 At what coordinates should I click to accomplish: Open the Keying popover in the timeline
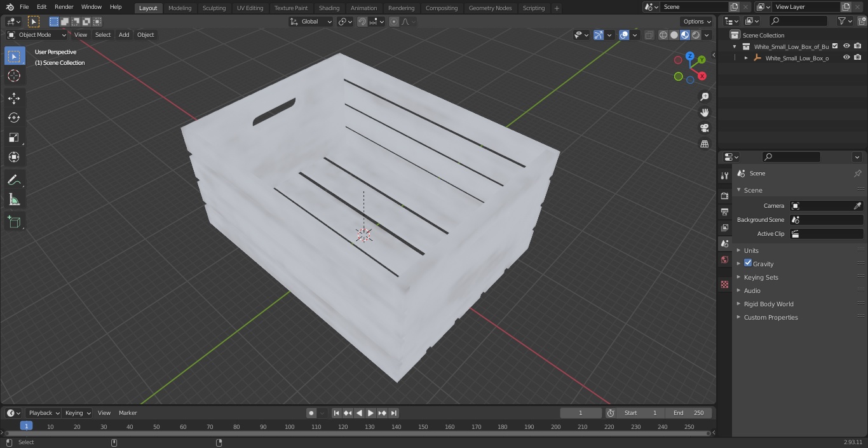tap(78, 413)
